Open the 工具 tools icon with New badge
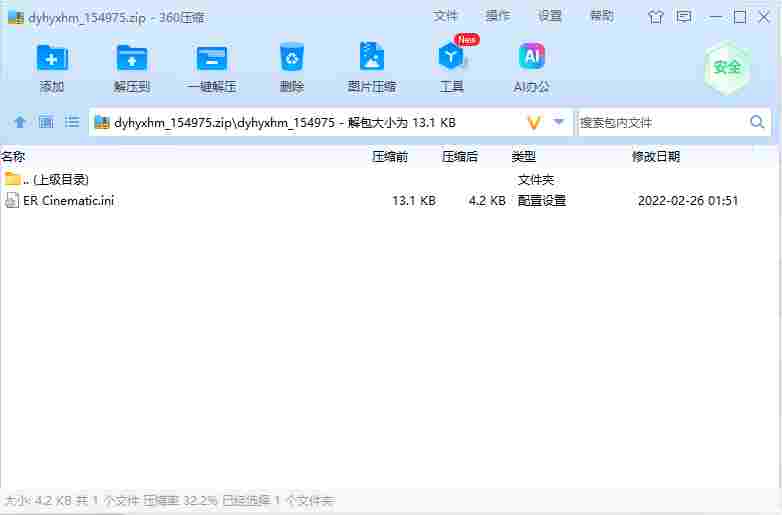 453,56
